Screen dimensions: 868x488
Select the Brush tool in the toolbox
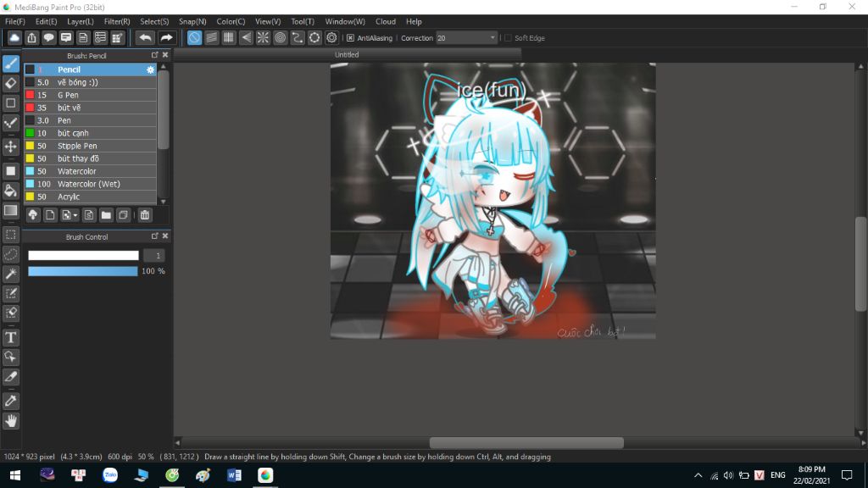coord(10,63)
